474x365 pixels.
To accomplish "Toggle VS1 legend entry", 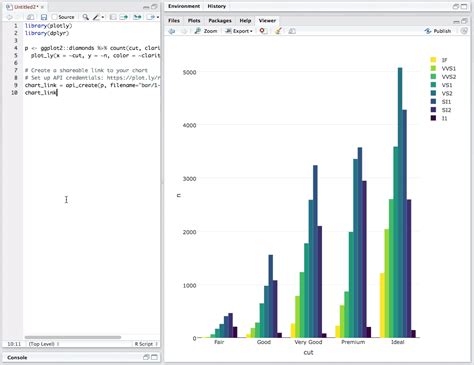I will [x=442, y=85].
